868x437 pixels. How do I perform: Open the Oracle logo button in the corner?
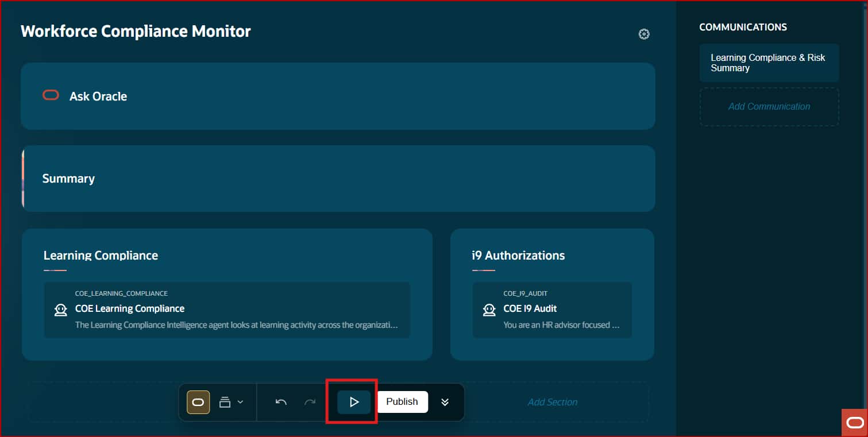(x=855, y=423)
